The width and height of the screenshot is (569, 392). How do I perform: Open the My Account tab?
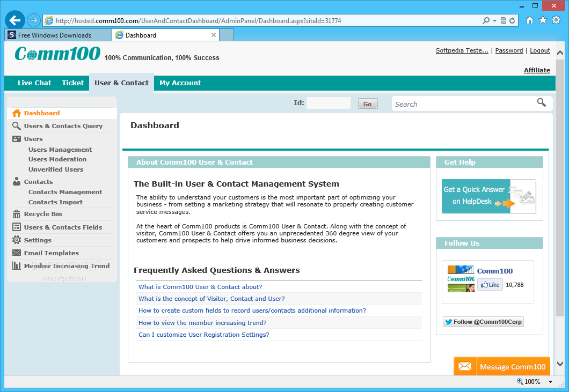180,83
